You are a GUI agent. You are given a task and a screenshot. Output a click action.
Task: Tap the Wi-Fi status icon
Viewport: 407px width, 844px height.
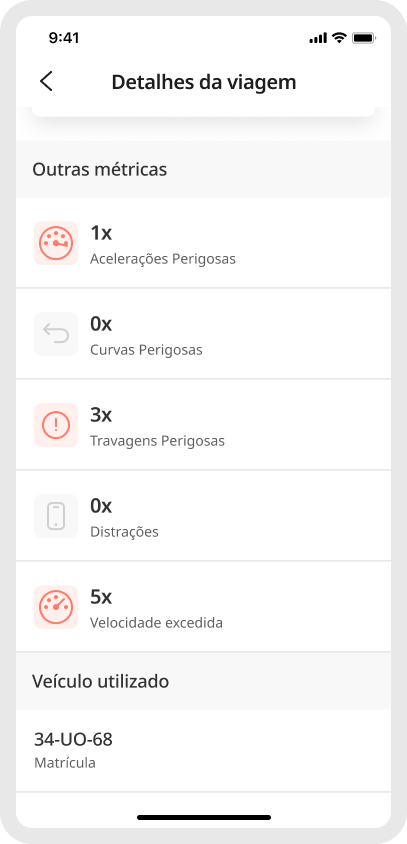339,38
